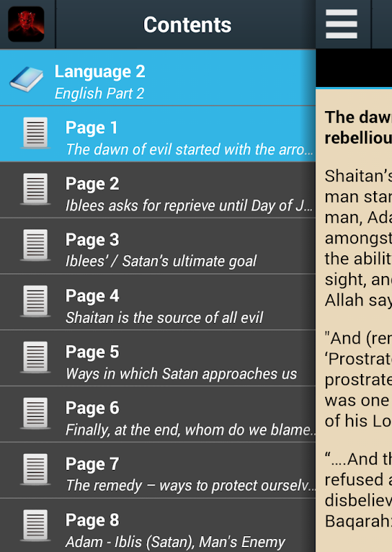Click the Contents header title
The image size is (392, 552).
(x=187, y=25)
